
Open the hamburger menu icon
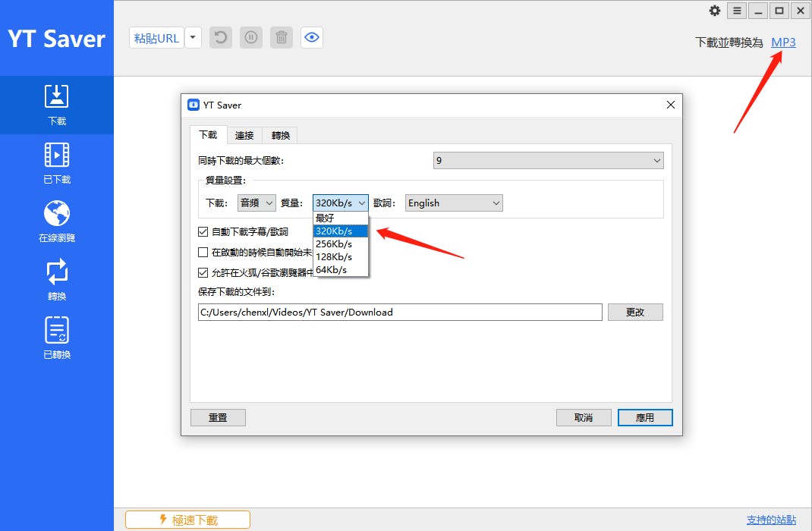click(737, 11)
